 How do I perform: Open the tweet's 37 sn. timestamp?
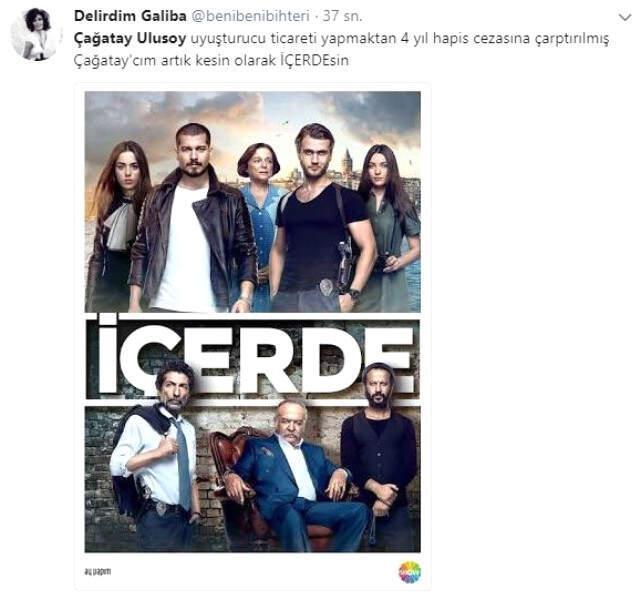click(342, 16)
